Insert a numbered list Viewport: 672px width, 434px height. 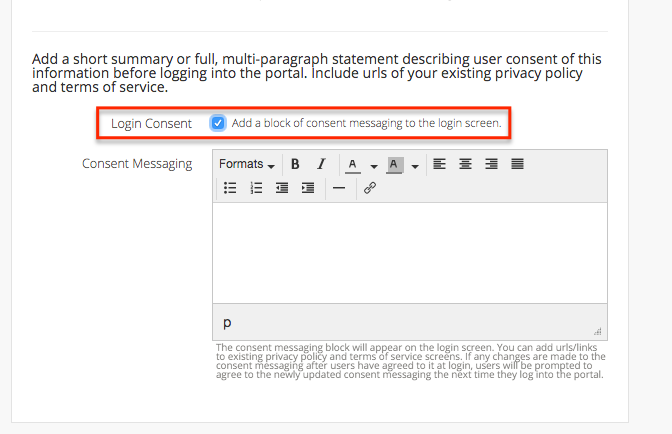(256, 188)
